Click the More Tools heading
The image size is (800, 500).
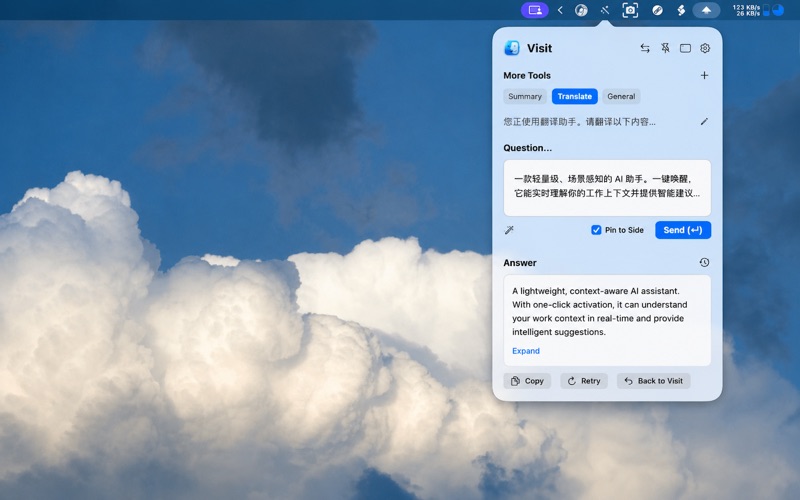pos(527,76)
